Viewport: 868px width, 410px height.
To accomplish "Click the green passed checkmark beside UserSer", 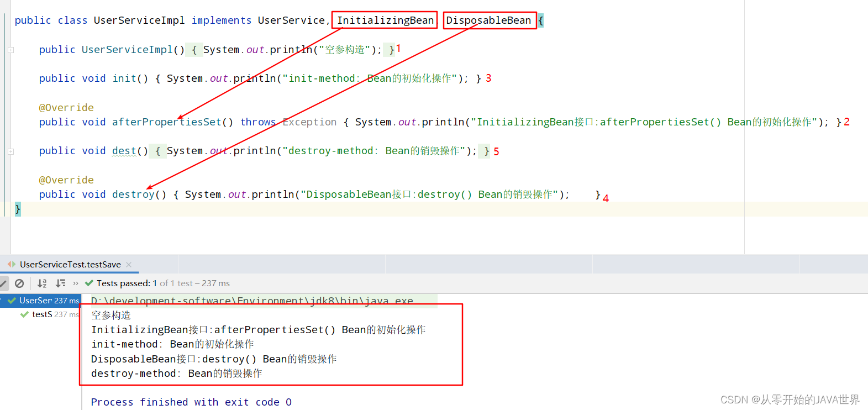I will pyautogui.click(x=12, y=301).
